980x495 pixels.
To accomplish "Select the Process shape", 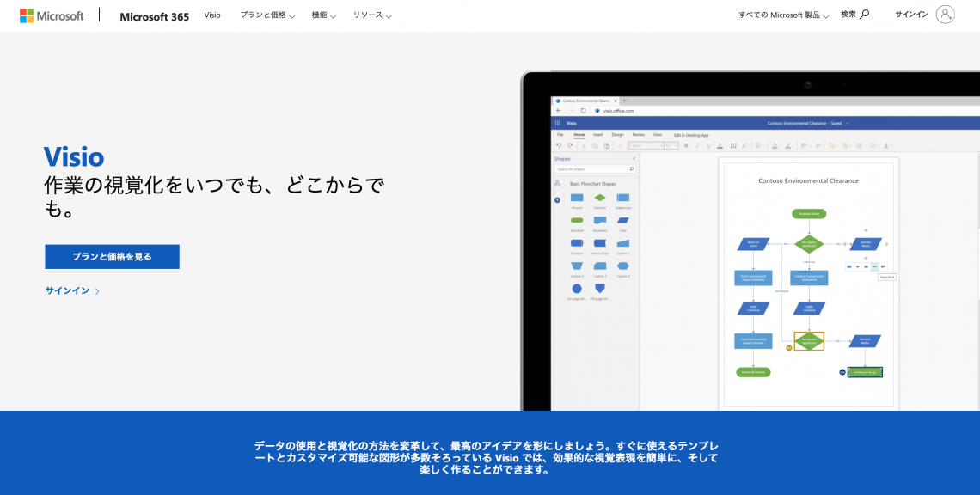I will [x=577, y=198].
